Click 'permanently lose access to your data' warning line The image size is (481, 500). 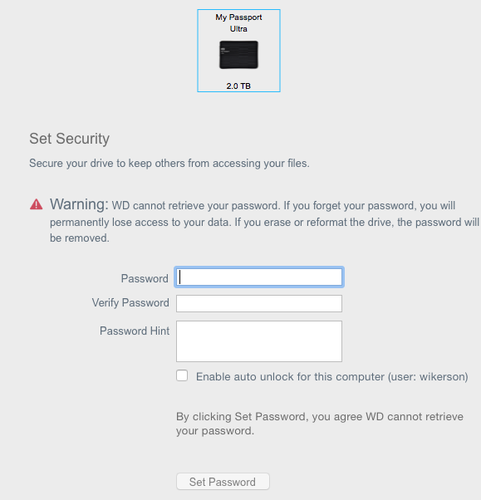[x=140, y=222]
